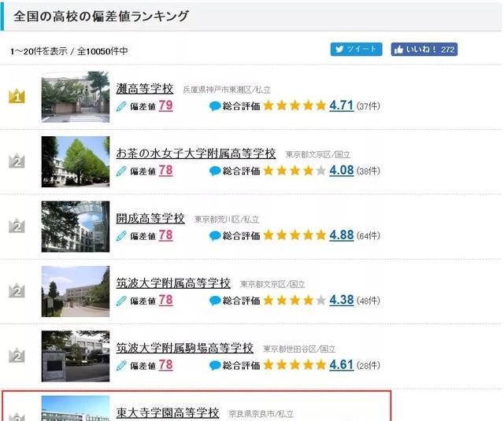Click rank 2 crown beside お茶の水女子大学附属
The image size is (504, 421).
[17, 161]
